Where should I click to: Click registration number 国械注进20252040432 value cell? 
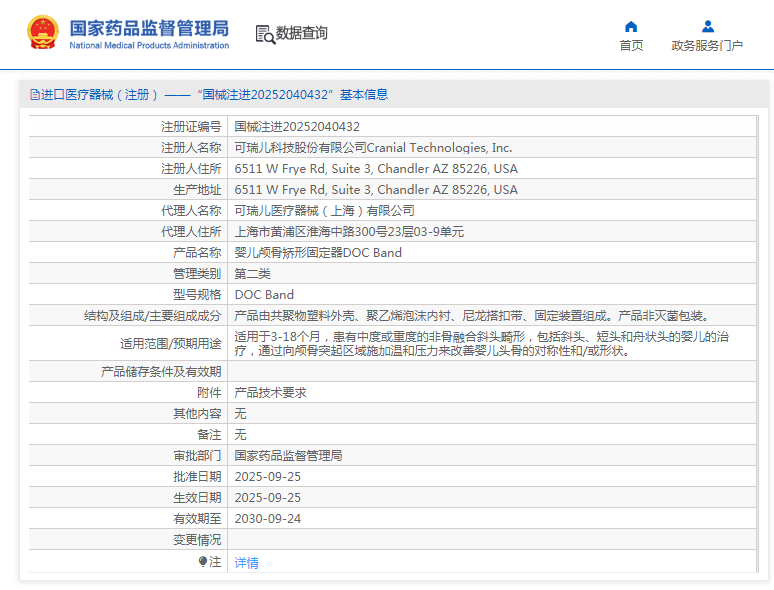(297, 127)
